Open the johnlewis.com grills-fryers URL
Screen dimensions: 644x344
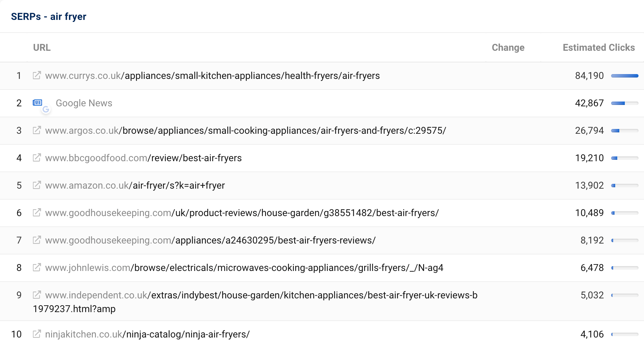pyautogui.click(x=244, y=268)
